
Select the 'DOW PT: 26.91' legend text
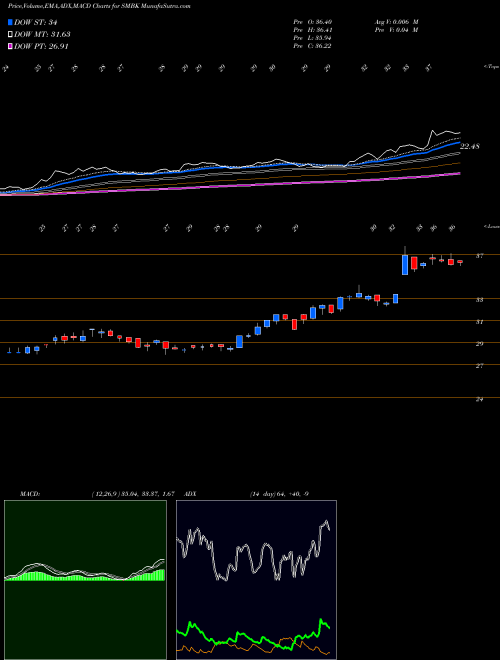42,46
